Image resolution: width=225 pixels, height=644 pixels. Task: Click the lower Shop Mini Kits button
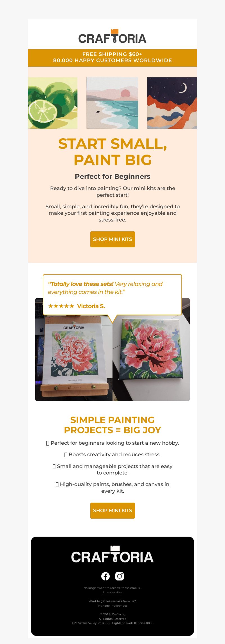coord(112,510)
